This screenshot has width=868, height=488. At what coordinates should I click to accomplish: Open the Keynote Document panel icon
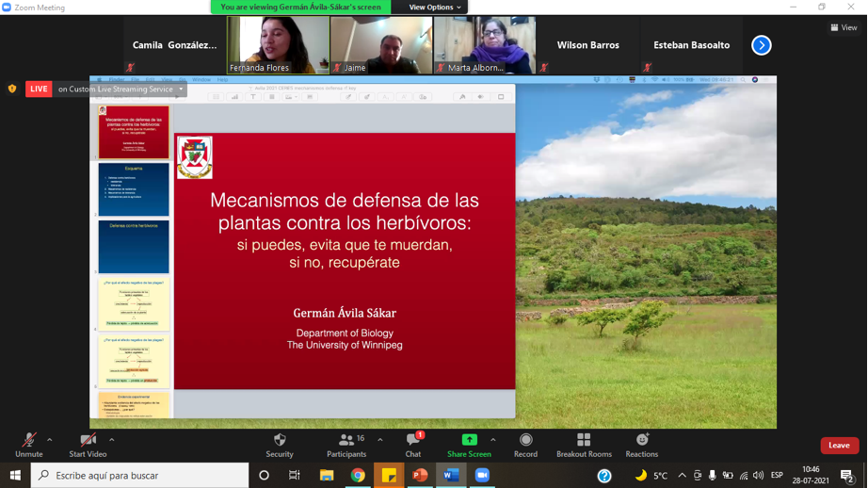click(x=501, y=96)
